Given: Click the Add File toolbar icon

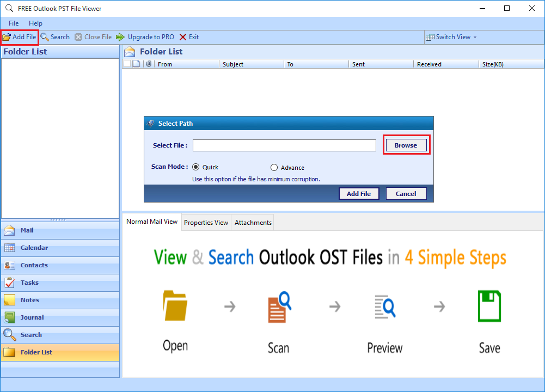Looking at the screenshot, I should (7, 37).
